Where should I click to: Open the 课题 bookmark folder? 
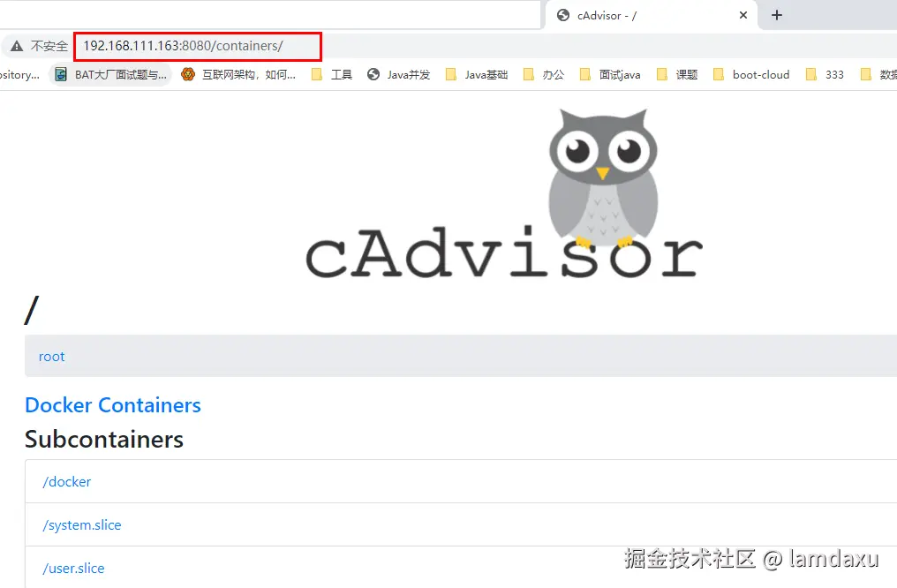point(677,75)
